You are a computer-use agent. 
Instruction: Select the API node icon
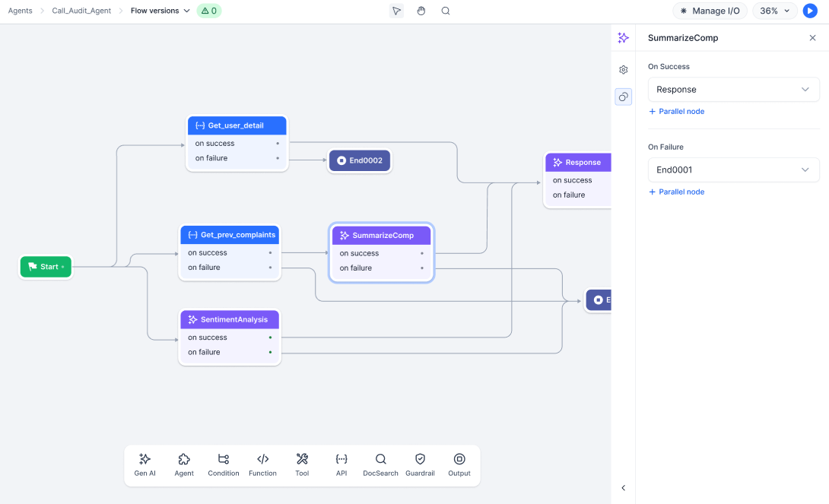pyautogui.click(x=341, y=464)
